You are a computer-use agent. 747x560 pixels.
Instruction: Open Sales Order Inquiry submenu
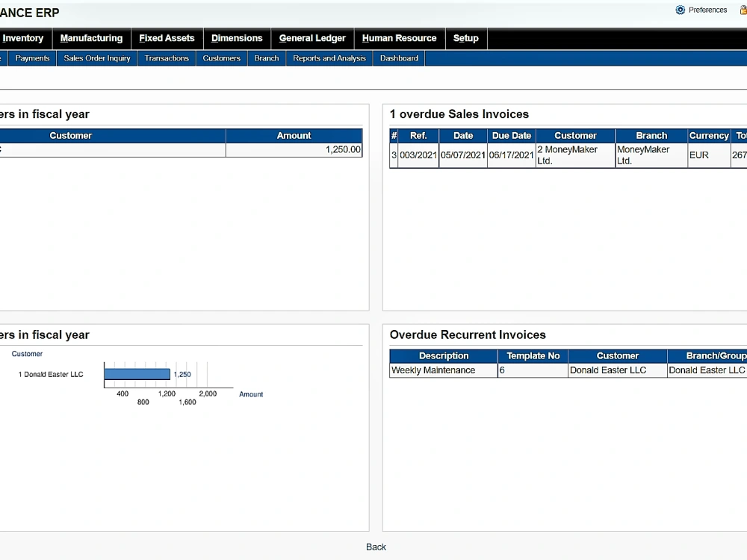[97, 58]
